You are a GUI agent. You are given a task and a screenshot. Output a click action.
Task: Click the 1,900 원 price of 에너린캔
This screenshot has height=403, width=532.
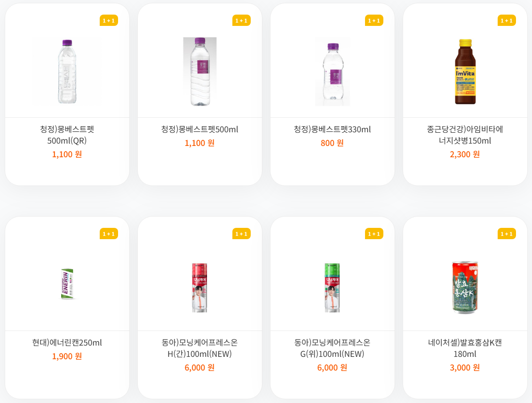pyautogui.click(x=66, y=356)
